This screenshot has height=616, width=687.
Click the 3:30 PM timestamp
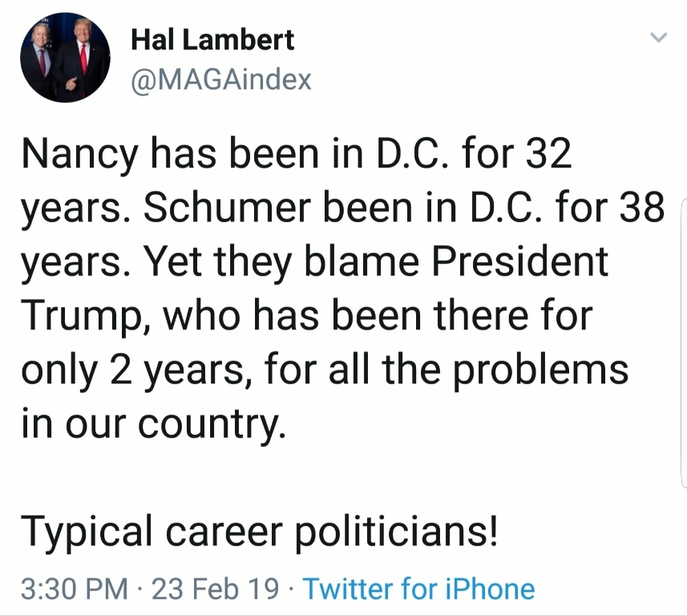(x=74, y=589)
